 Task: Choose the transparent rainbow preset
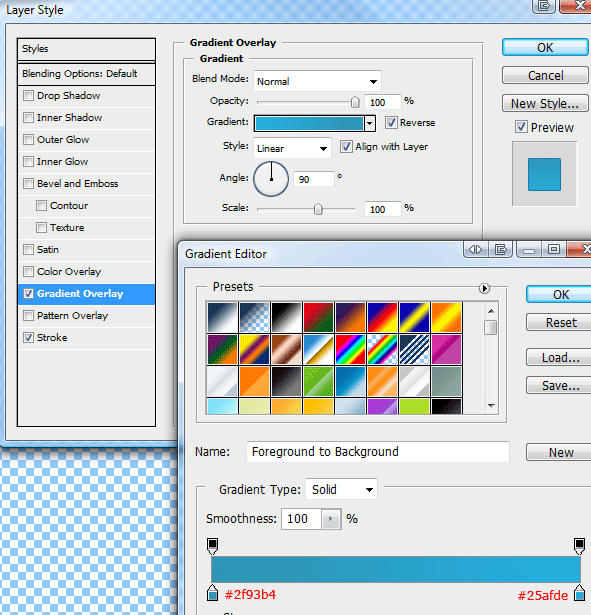[x=382, y=349]
